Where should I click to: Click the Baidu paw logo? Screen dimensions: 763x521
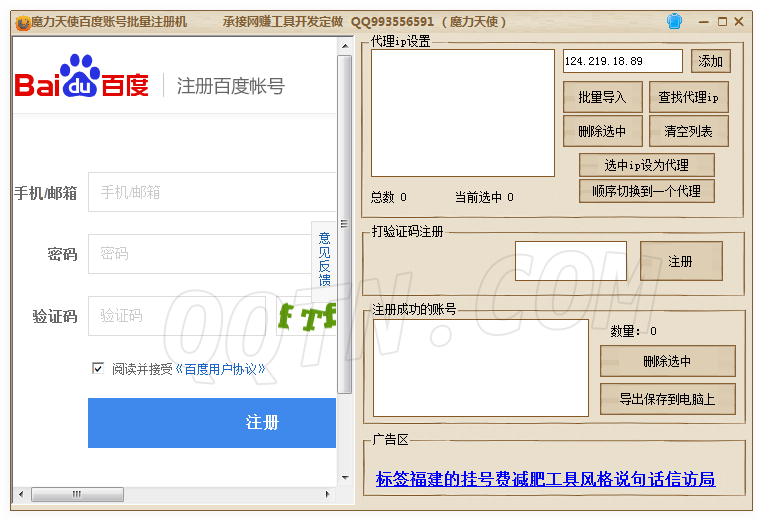81,76
